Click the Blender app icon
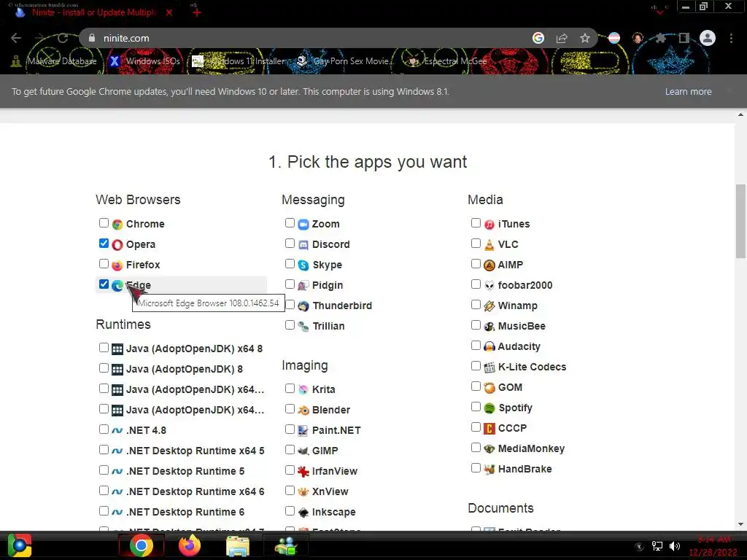 tap(303, 410)
